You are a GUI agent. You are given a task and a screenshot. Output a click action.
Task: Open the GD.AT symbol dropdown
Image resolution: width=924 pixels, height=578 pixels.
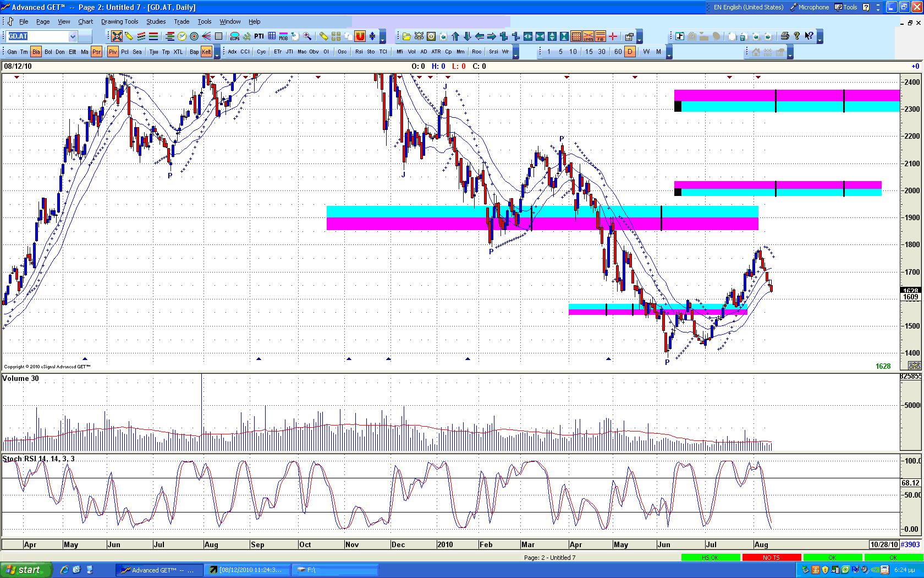[73, 36]
